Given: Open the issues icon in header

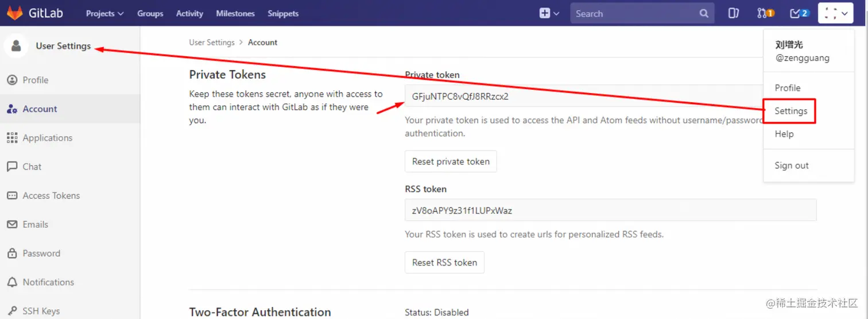Looking at the screenshot, I should [733, 13].
